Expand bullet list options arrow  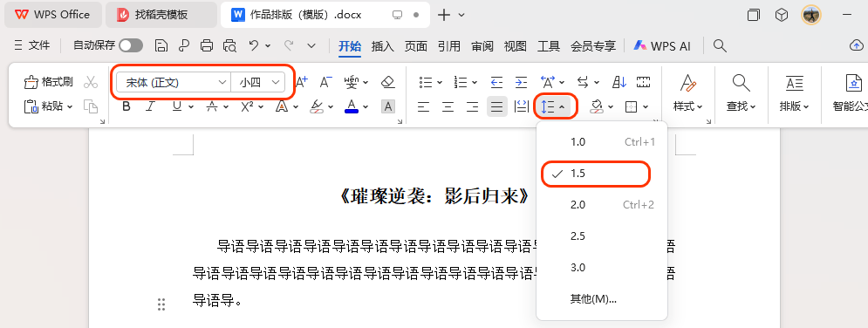pyautogui.click(x=440, y=83)
